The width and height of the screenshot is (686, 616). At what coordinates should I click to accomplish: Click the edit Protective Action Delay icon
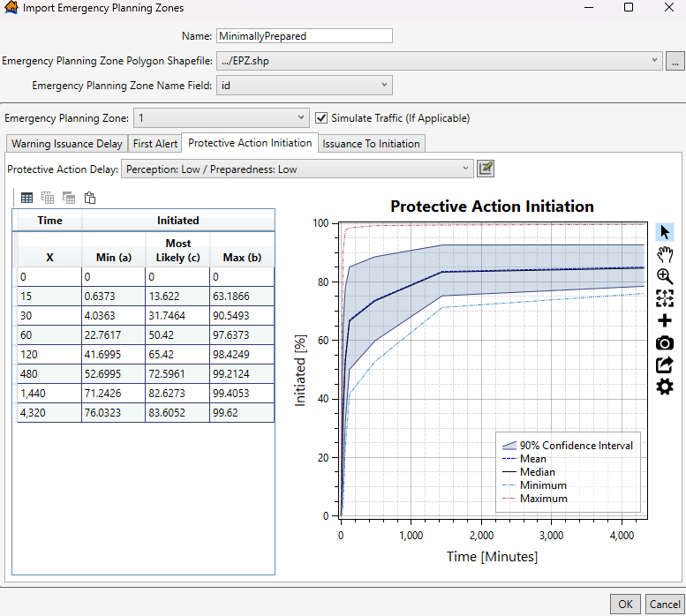click(x=486, y=169)
